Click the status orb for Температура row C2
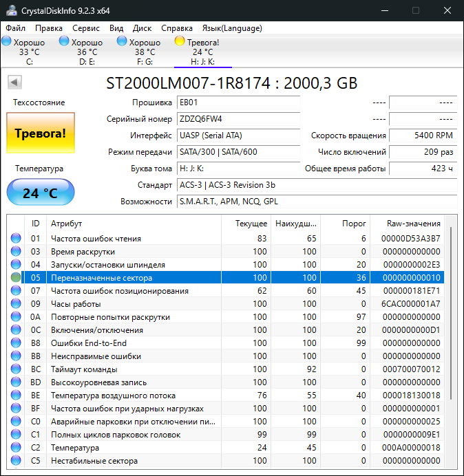This screenshot has height=476, width=464. pyautogui.click(x=16, y=448)
